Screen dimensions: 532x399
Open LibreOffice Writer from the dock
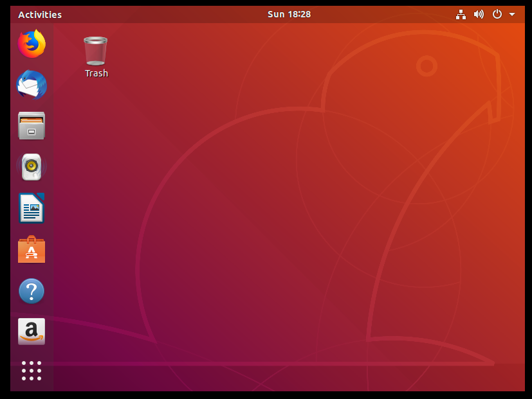click(x=32, y=208)
